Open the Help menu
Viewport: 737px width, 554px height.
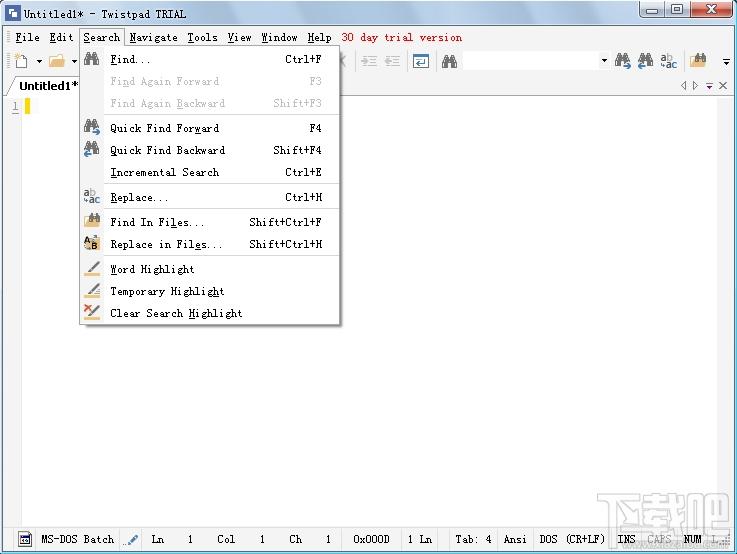[x=320, y=38]
